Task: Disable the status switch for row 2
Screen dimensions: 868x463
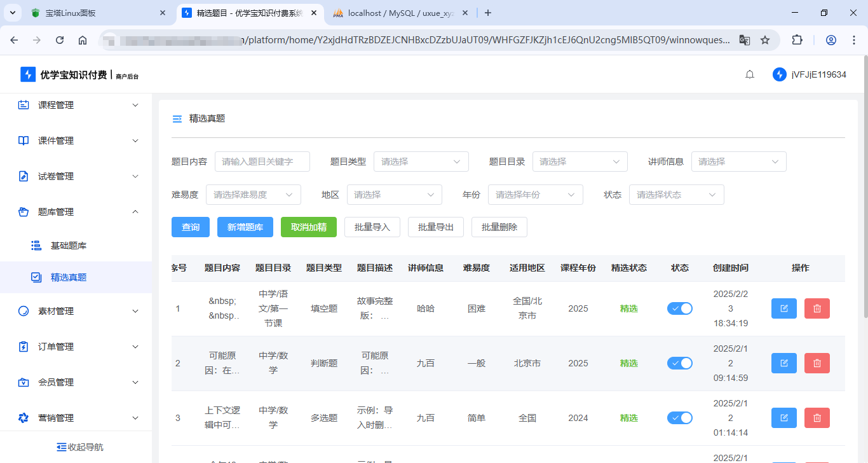Action: 679,363
